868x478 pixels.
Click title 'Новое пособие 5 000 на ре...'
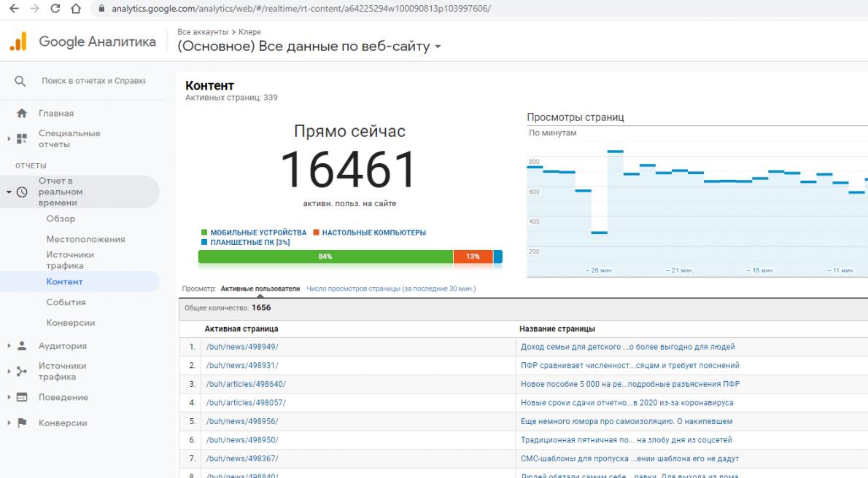[630, 384]
